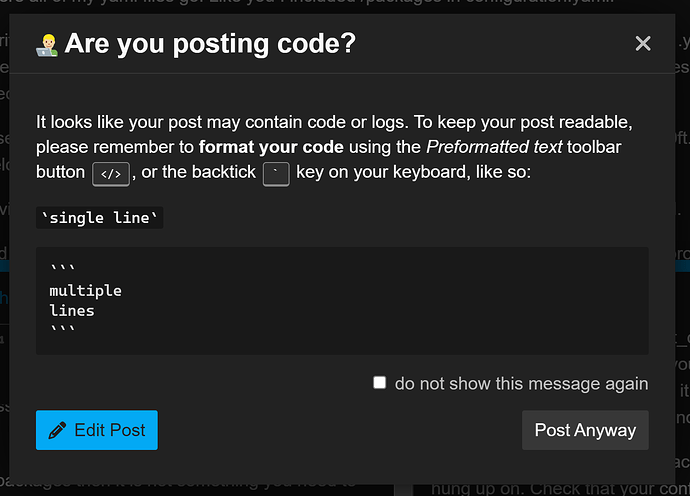Select the 'single line' inline code sample
Image resolution: width=690 pixels, height=496 pixels.
[99, 218]
